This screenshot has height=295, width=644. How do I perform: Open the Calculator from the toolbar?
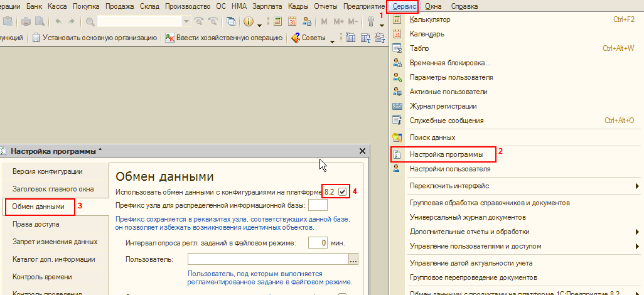[x=278, y=21]
